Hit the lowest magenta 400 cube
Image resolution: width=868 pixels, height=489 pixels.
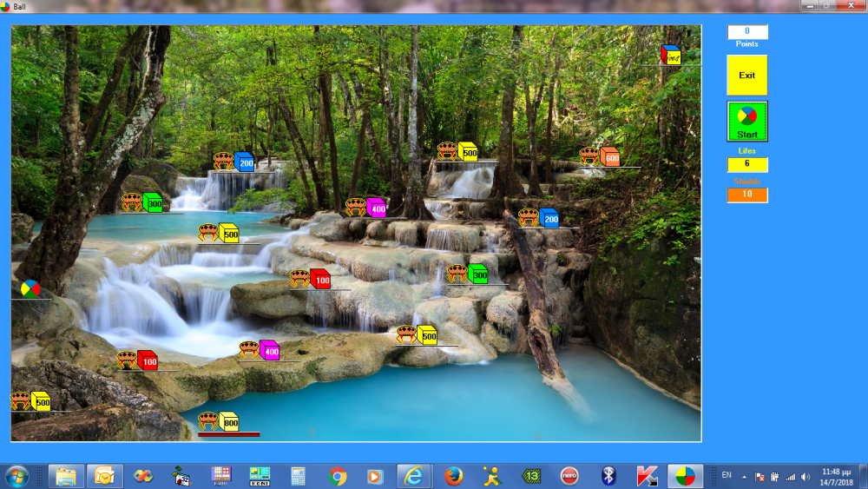coord(269,350)
